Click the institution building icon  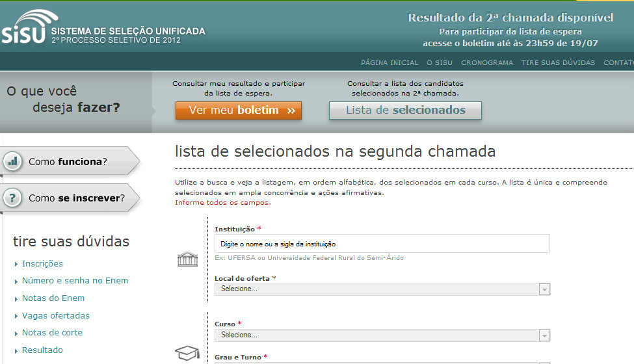tap(188, 259)
